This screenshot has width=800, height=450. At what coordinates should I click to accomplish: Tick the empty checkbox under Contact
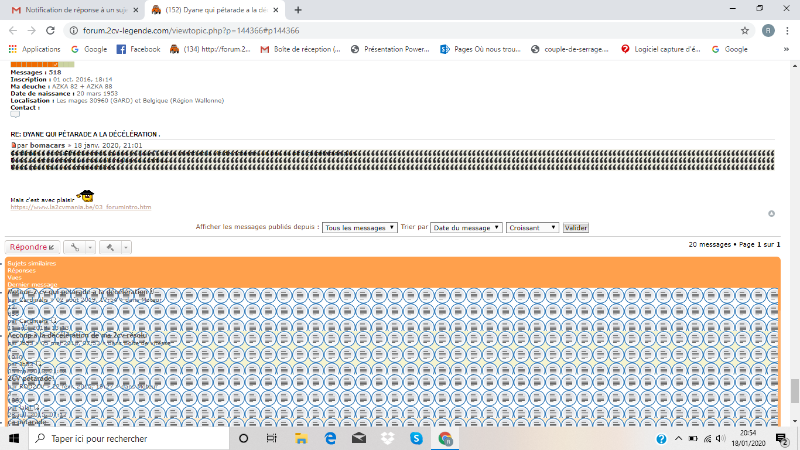tap(15, 114)
